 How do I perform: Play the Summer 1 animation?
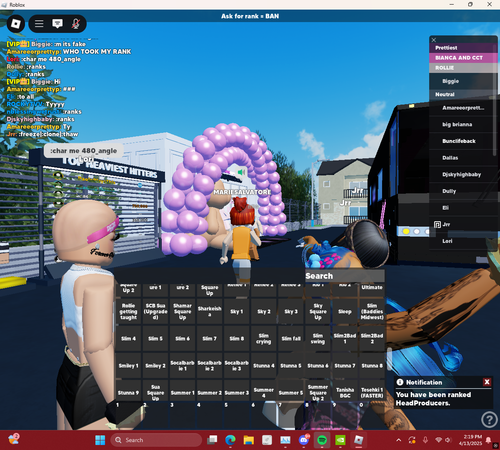click(x=183, y=390)
